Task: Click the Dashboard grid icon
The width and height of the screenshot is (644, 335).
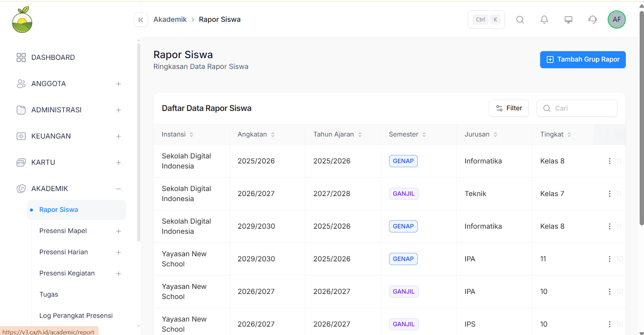Action: (x=21, y=57)
